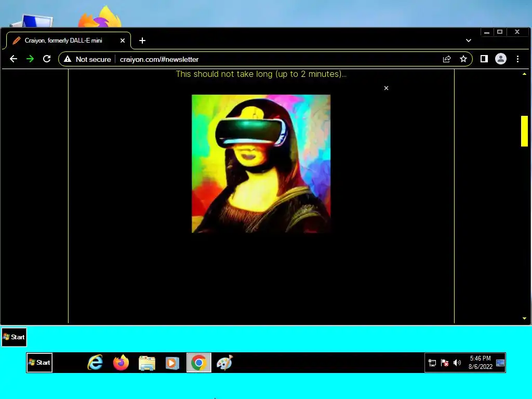
Task: Click the scroll down arrow of page scrollbar
Action: 525,318
